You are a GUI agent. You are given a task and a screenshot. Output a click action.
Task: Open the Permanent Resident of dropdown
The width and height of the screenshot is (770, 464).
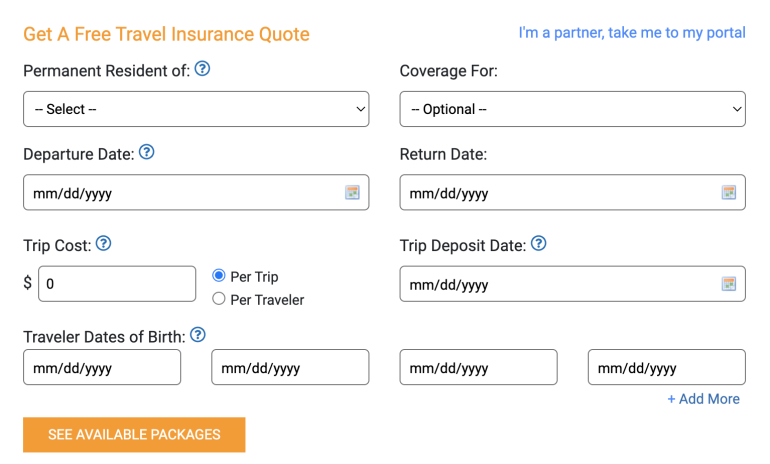click(x=196, y=109)
